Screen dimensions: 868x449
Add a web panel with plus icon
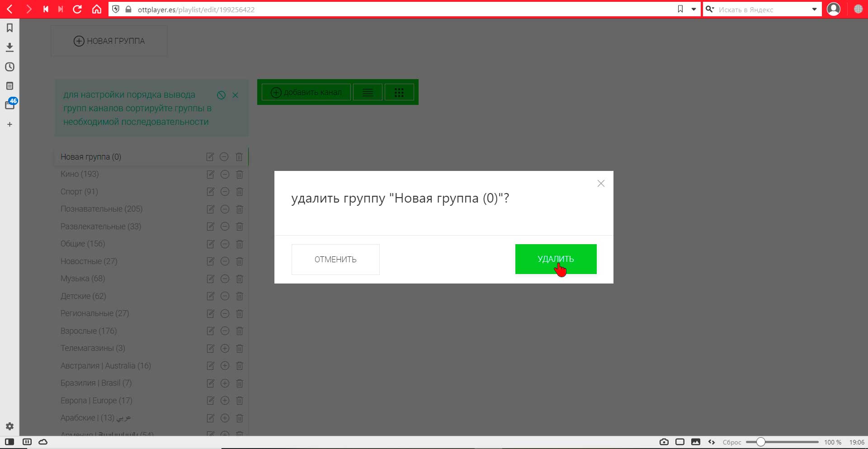pos(9,124)
